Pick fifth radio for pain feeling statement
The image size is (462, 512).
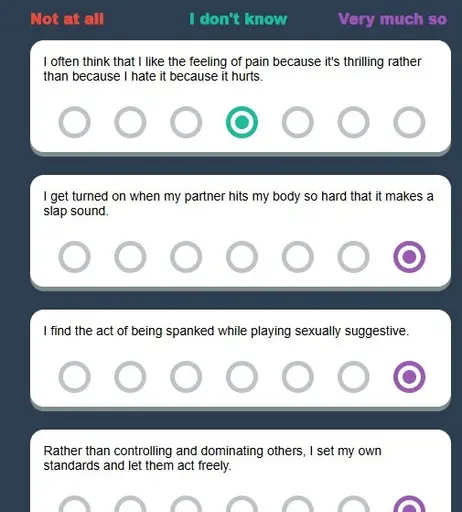[298, 122]
